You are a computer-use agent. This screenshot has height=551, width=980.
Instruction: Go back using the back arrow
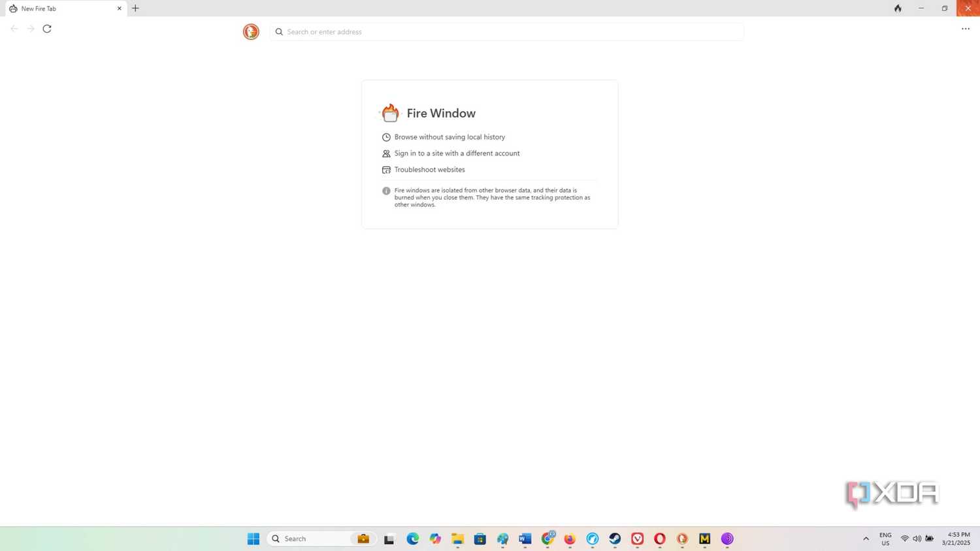pos(14,29)
